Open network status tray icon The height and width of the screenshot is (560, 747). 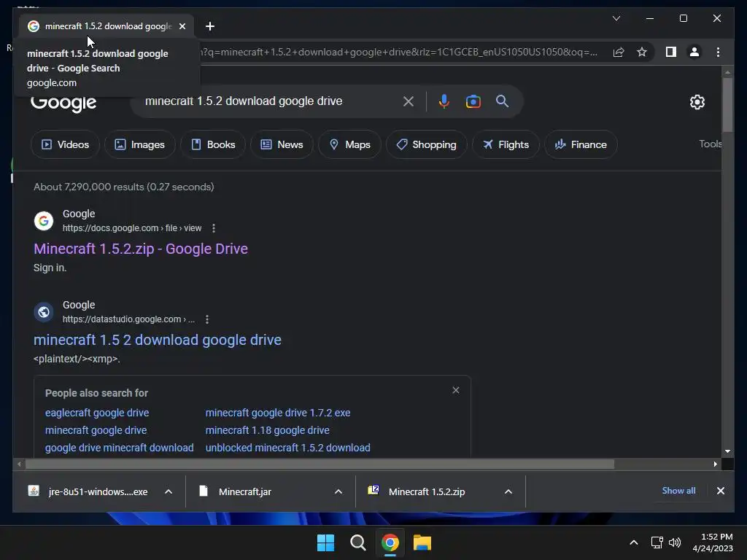pyautogui.click(x=657, y=542)
